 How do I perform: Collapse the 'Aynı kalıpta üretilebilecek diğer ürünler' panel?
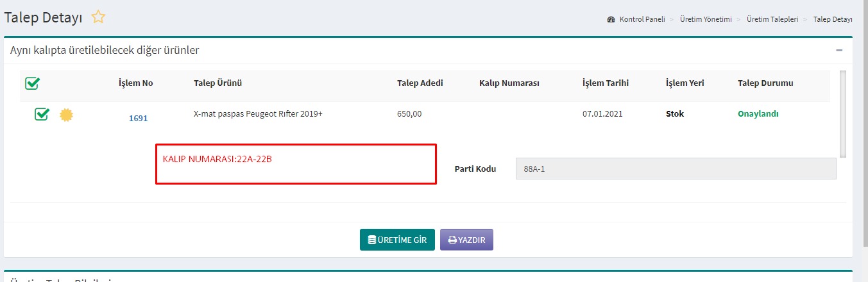[839, 50]
